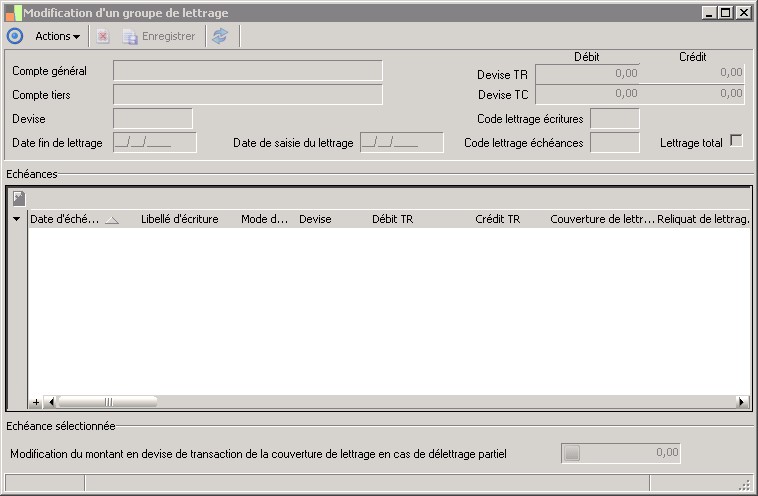Viewport: 758px width, 496px height.
Task: Click the Devise TC Crédit value field
Action: click(x=692, y=94)
